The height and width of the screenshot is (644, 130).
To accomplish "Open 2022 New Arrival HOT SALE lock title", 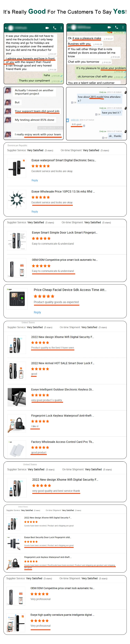I will tap(63, 363).
